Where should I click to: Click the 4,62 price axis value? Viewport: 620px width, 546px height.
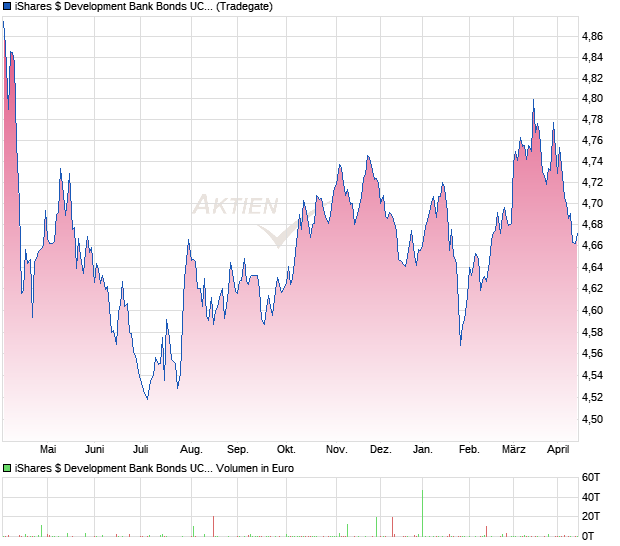(592, 289)
